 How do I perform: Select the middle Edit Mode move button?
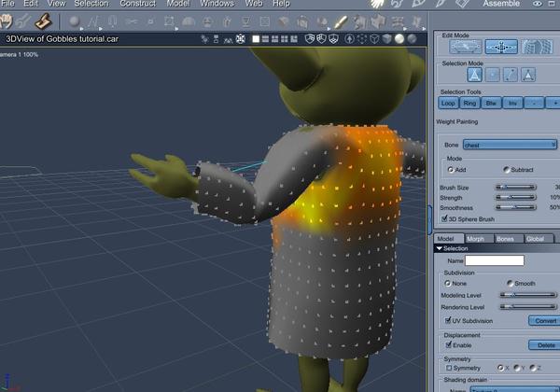501,47
